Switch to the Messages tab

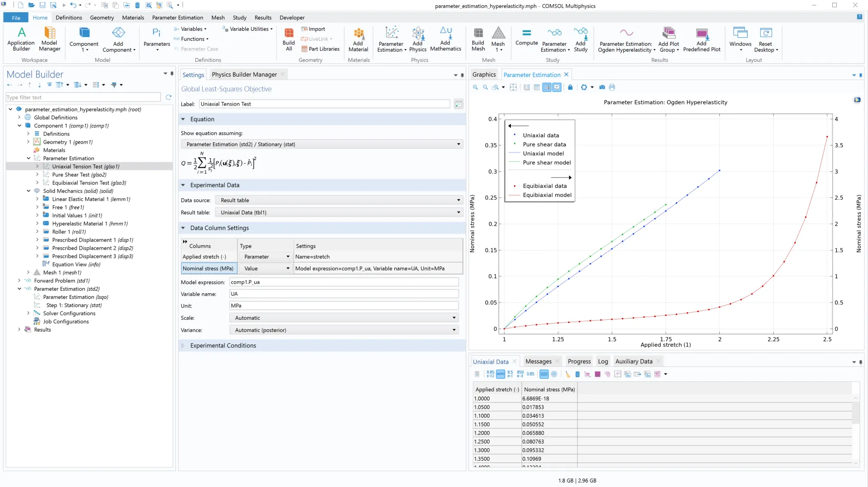click(538, 362)
